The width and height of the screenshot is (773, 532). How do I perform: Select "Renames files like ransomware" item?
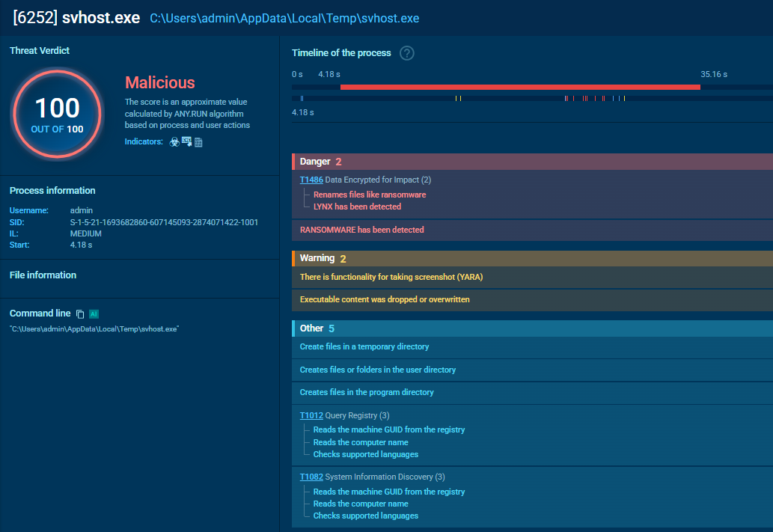[x=370, y=195]
